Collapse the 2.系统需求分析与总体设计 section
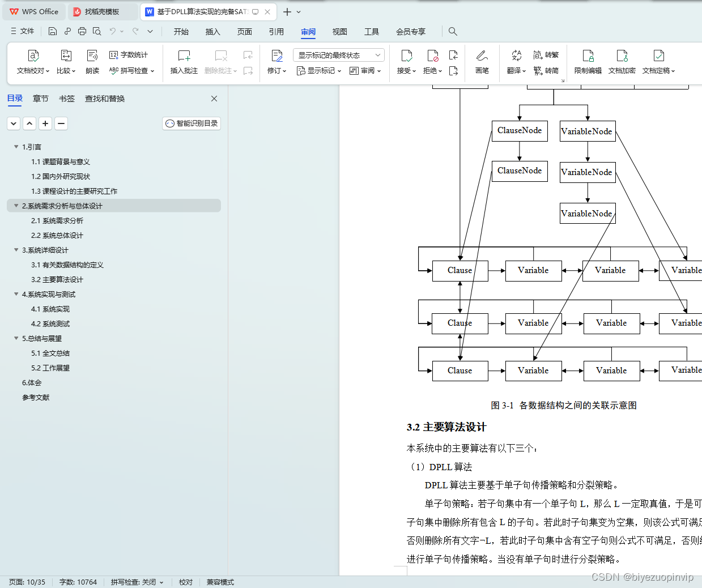702x588 pixels. (x=16, y=206)
